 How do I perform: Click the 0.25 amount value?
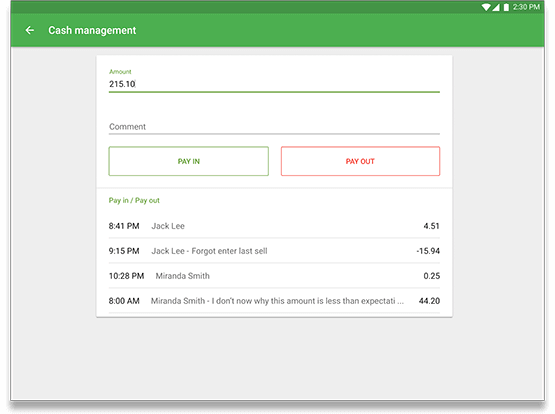431,276
